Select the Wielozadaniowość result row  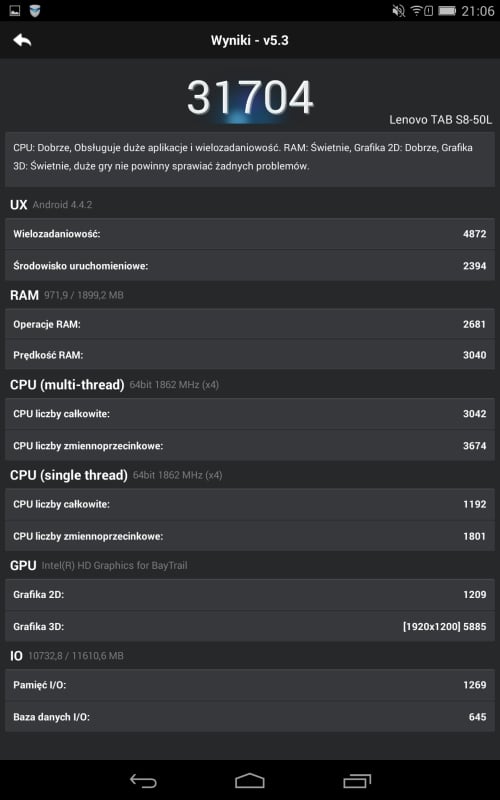[250, 234]
